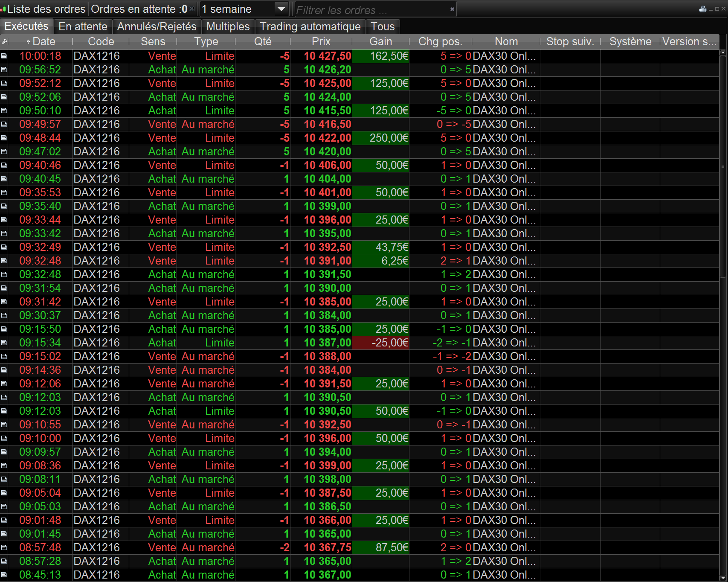The width and height of the screenshot is (728, 582).
Task: Sort by the Gain column header
Action: coord(380,41)
